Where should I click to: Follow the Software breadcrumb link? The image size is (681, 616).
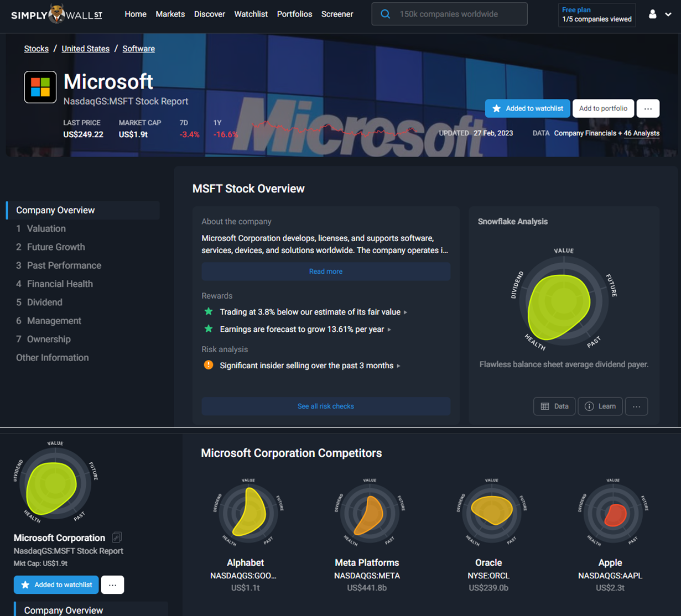tap(139, 49)
